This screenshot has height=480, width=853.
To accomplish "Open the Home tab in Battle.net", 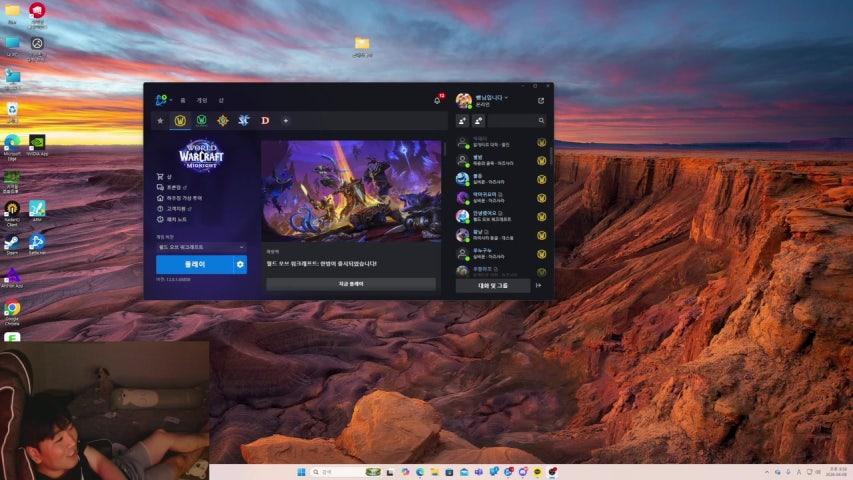I will pos(183,101).
